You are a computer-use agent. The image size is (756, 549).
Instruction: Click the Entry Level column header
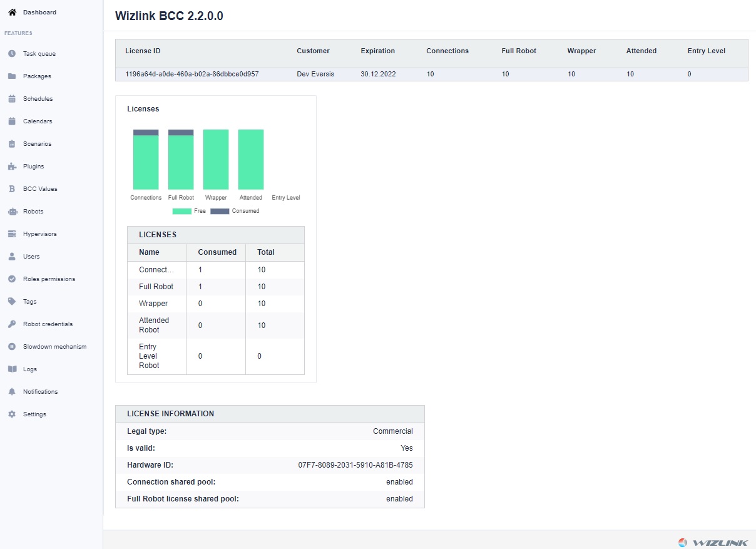(707, 51)
